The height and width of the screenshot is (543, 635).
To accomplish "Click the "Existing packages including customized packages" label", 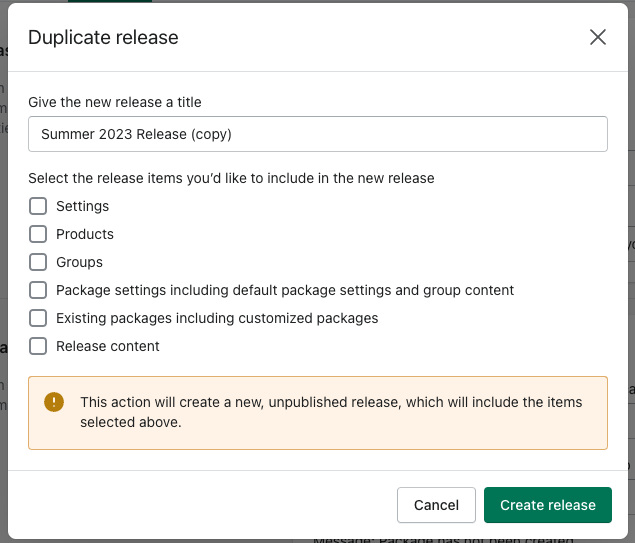I will coord(217,318).
